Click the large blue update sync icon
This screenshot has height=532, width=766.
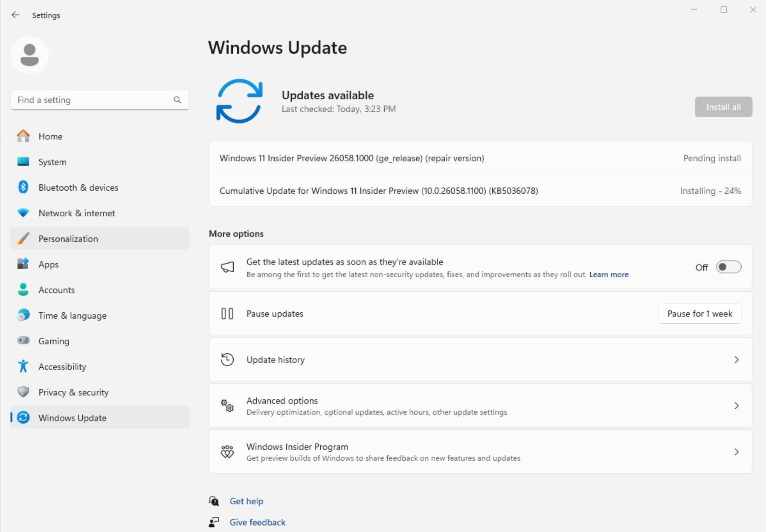tap(239, 101)
